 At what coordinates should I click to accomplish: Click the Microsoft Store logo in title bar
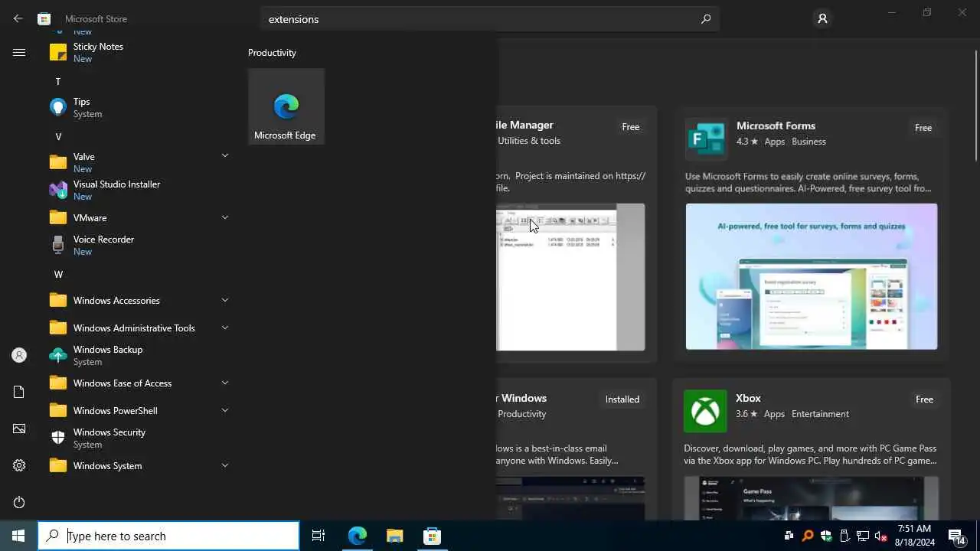tap(44, 18)
